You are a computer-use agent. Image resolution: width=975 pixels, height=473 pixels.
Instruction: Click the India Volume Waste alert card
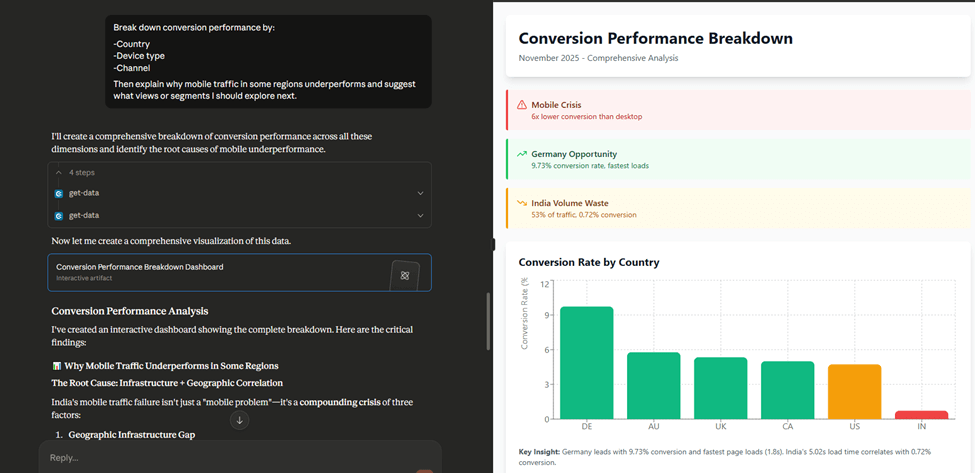click(x=738, y=208)
